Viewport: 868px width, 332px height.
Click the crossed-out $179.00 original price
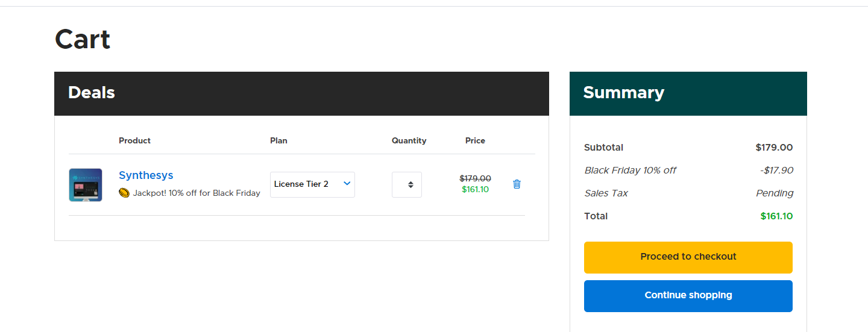[475, 178]
